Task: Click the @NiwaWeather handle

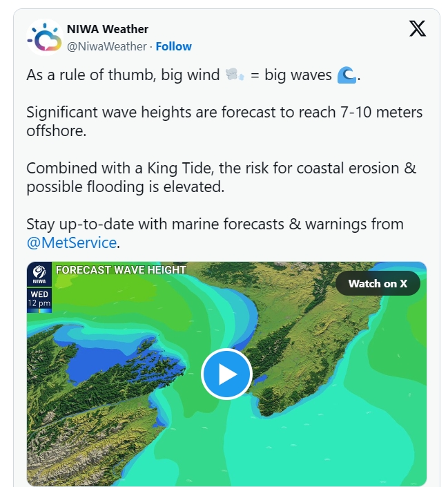Action: 107,46
